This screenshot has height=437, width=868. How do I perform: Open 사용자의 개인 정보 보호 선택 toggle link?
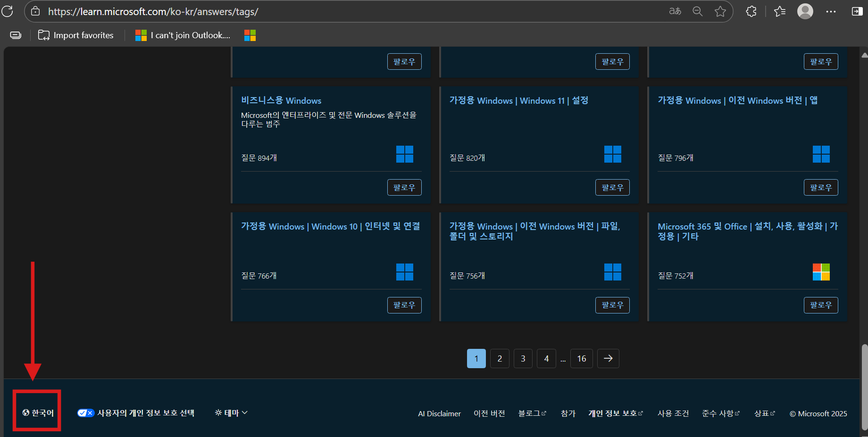pyautogui.click(x=136, y=413)
